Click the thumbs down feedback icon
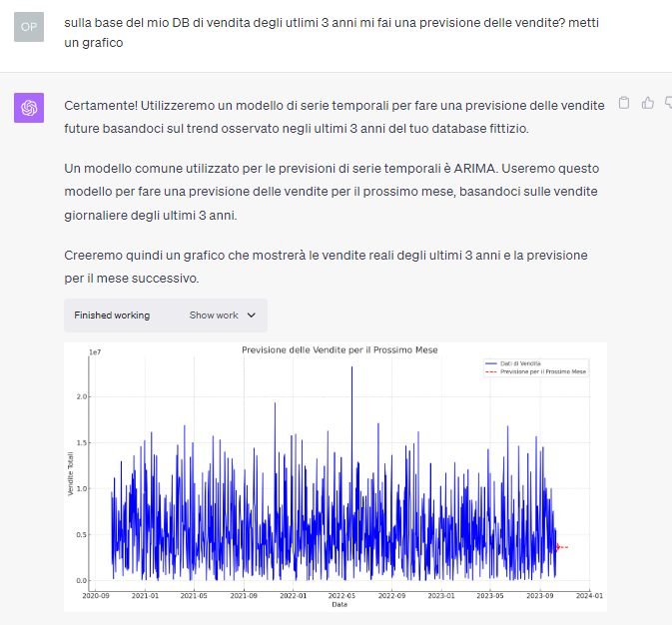672x625 pixels. tap(669, 103)
